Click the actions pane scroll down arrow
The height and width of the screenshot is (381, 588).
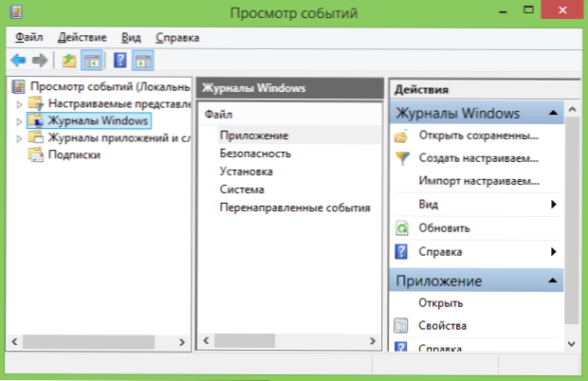pos(572,343)
